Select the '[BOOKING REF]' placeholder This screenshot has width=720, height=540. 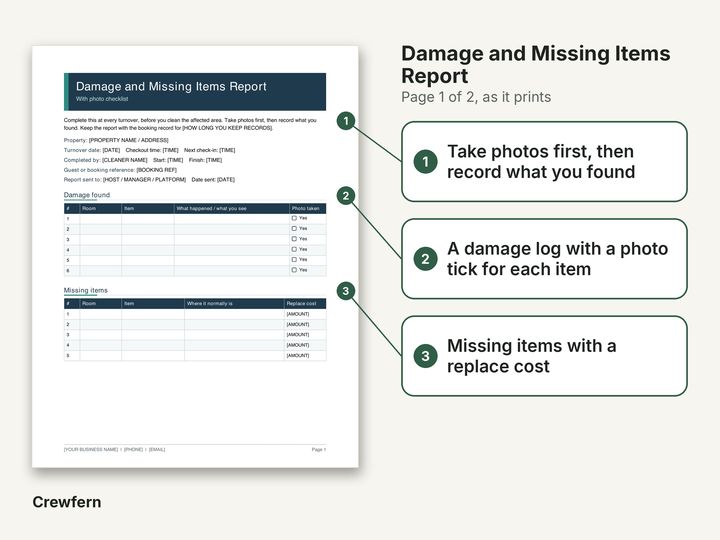[156, 170]
